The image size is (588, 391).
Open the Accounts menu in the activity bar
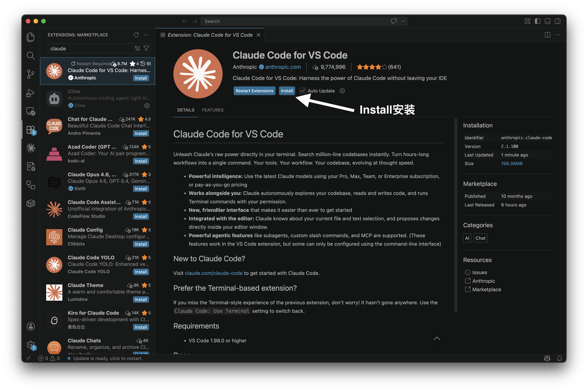click(31, 326)
